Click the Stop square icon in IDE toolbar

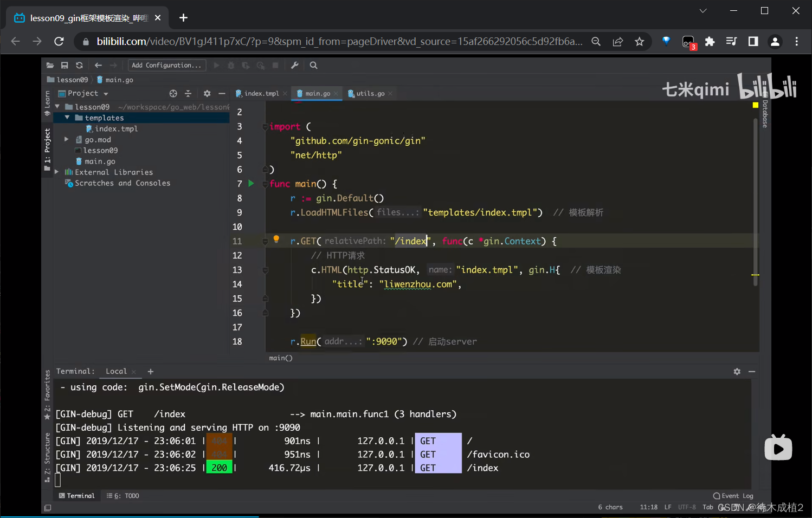[275, 66]
